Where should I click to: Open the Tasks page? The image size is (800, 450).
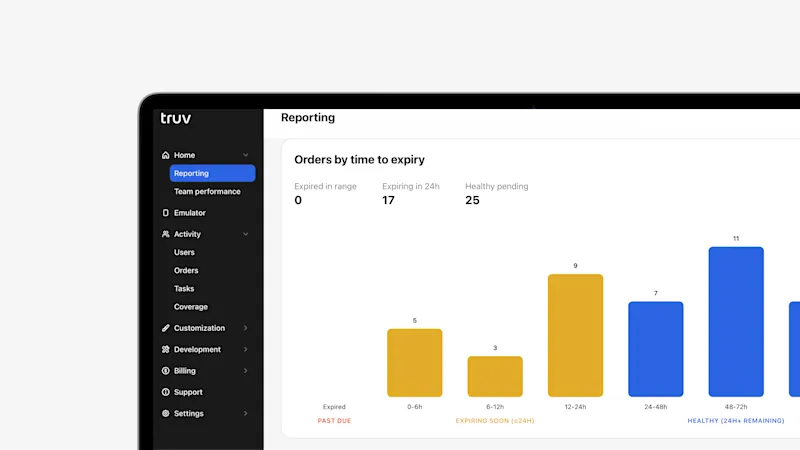(x=184, y=289)
